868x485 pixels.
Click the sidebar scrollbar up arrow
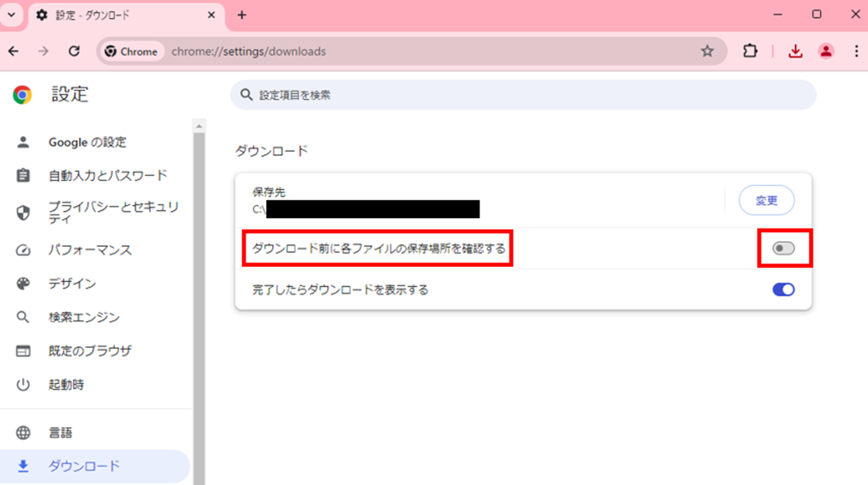click(x=199, y=125)
